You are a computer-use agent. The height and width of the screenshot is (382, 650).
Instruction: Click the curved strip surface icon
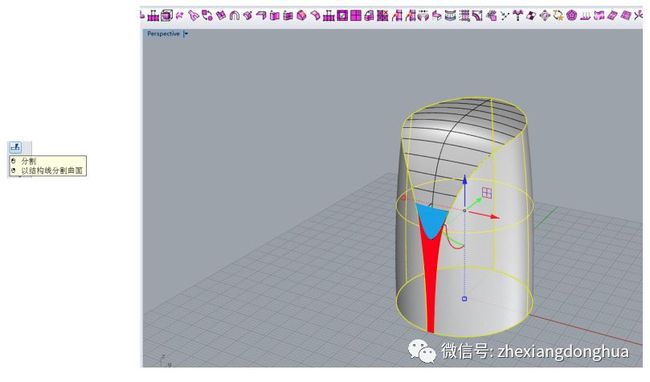pos(315,16)
